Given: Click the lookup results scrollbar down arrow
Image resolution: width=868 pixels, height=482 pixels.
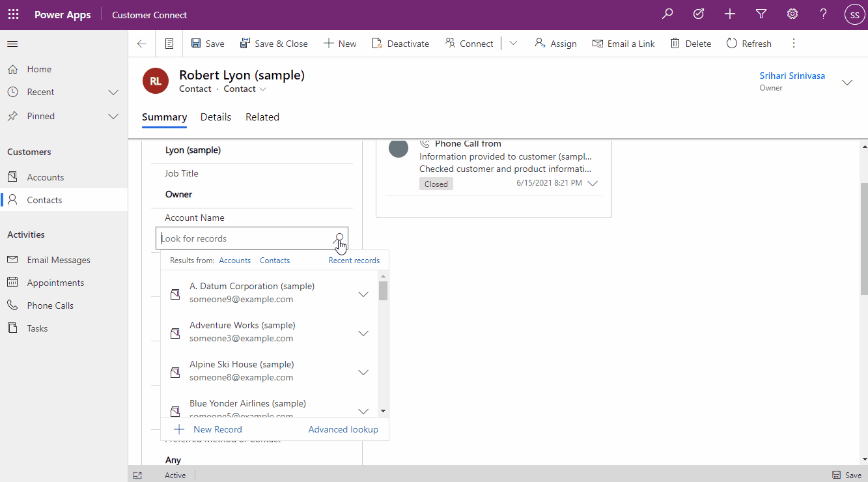Looking at the screenshot, I should pyautogui.click(x=383, y=411).
